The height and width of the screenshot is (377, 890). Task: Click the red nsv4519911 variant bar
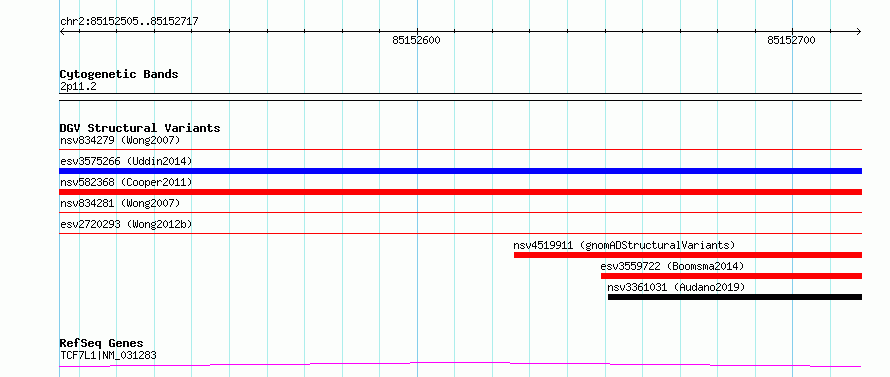(688, 255)
